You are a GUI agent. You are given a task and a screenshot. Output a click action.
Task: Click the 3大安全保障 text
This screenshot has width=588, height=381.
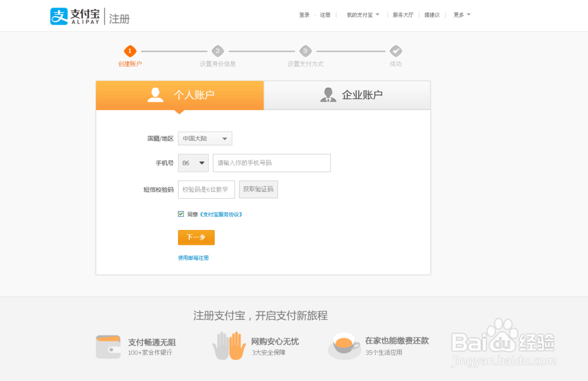[x=269, y=353]
